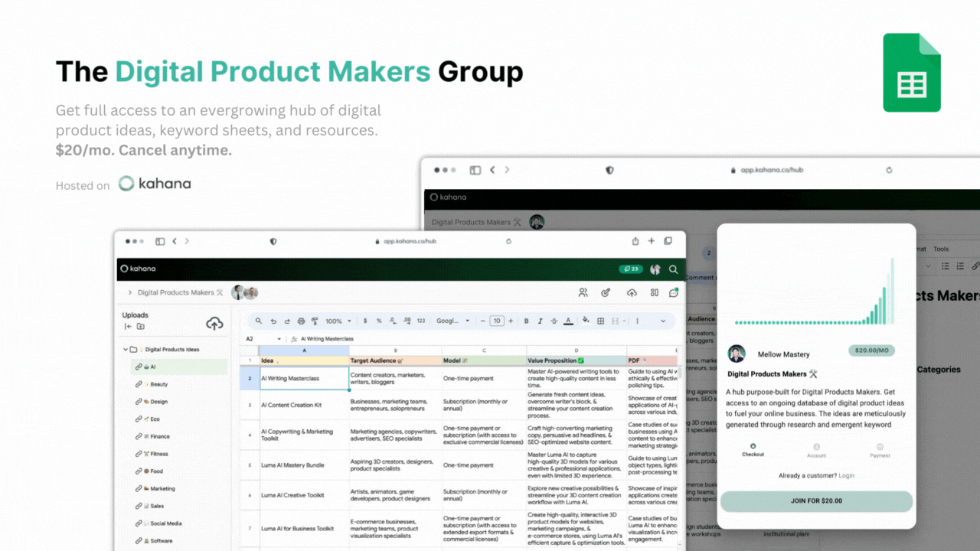Click the share icon in front browser
The width and height of the screenshot is (980, 551).
click(635, 241)
